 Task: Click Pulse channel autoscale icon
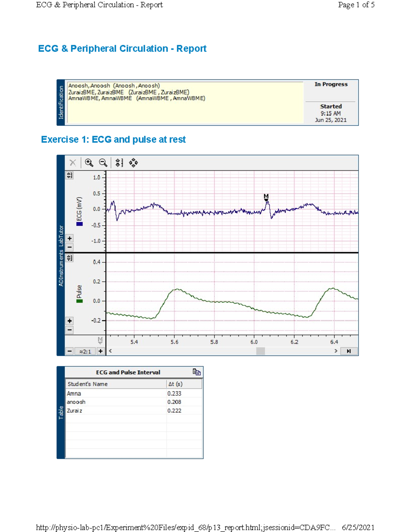pos(70,258)
